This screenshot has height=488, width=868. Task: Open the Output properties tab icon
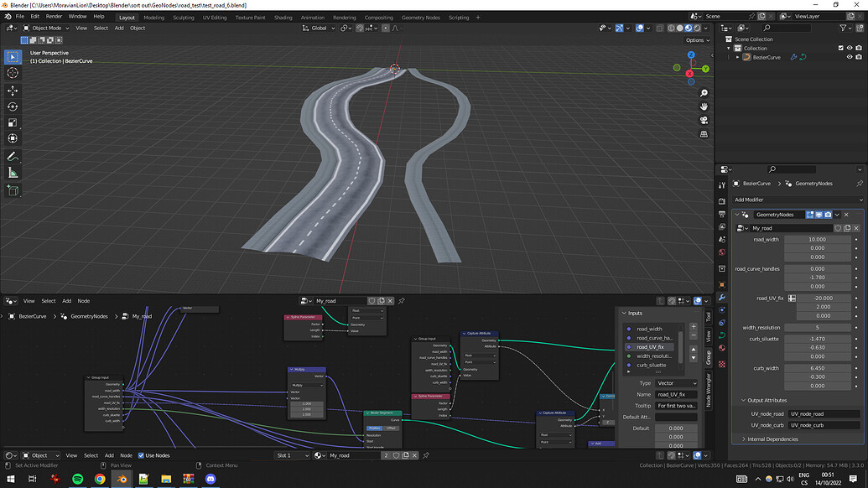722,214
